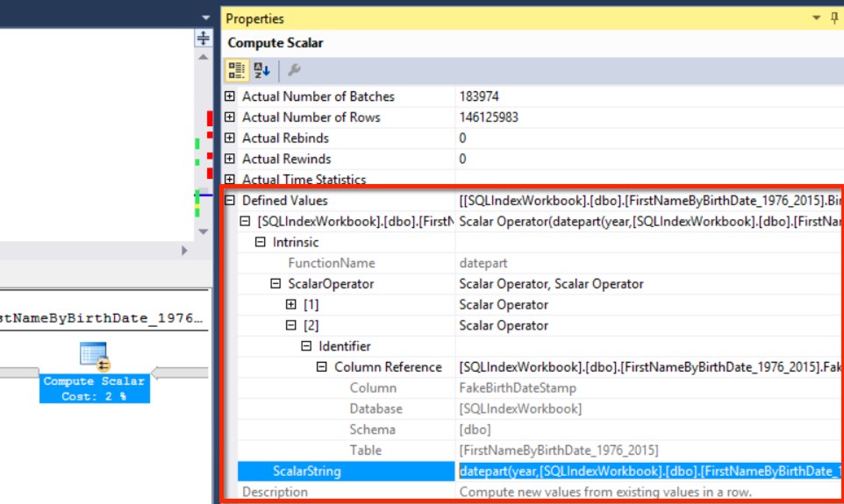Select the Schema property label
Screen dimensions: 844x504
(373, 429)
